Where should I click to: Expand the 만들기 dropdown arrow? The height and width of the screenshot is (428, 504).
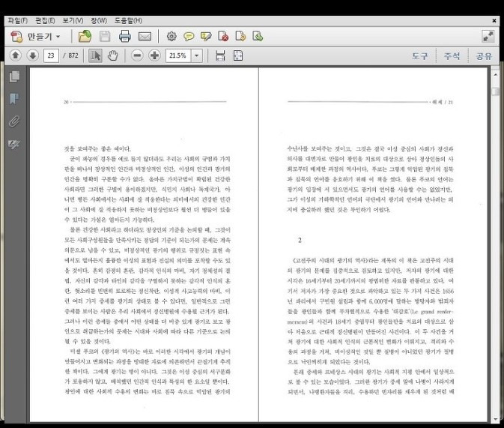58,37
